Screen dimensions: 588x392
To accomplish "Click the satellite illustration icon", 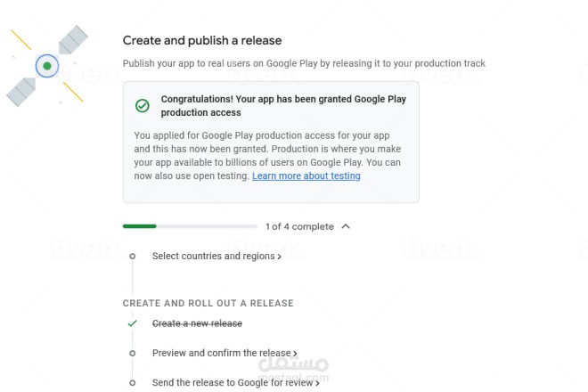I will pyautogui.click(x=48, y=65).
